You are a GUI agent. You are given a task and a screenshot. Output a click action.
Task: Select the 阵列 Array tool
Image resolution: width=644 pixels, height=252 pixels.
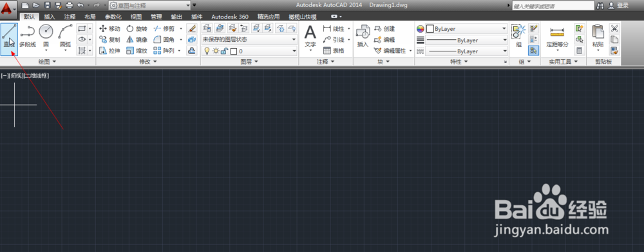[x=164, y=51]
